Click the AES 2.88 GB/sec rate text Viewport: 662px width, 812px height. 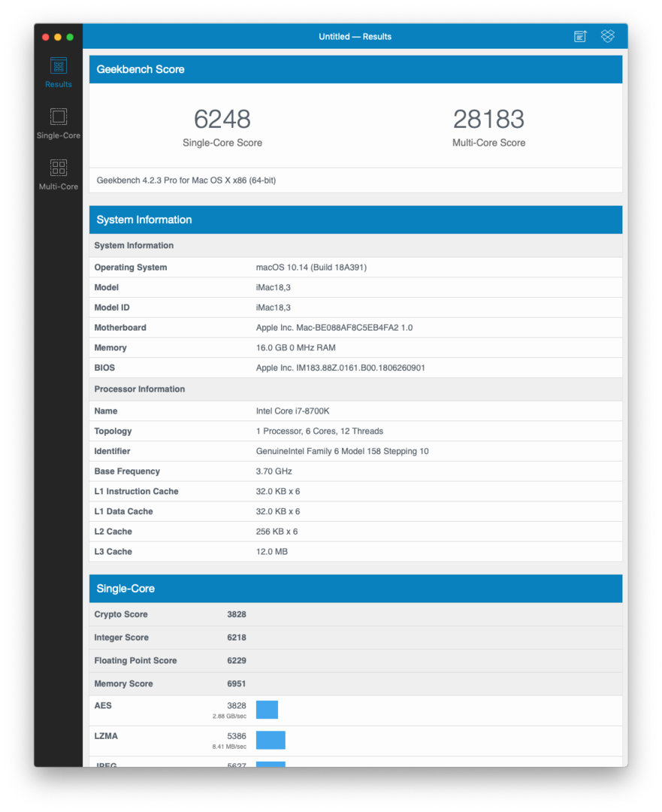(229, 717)
